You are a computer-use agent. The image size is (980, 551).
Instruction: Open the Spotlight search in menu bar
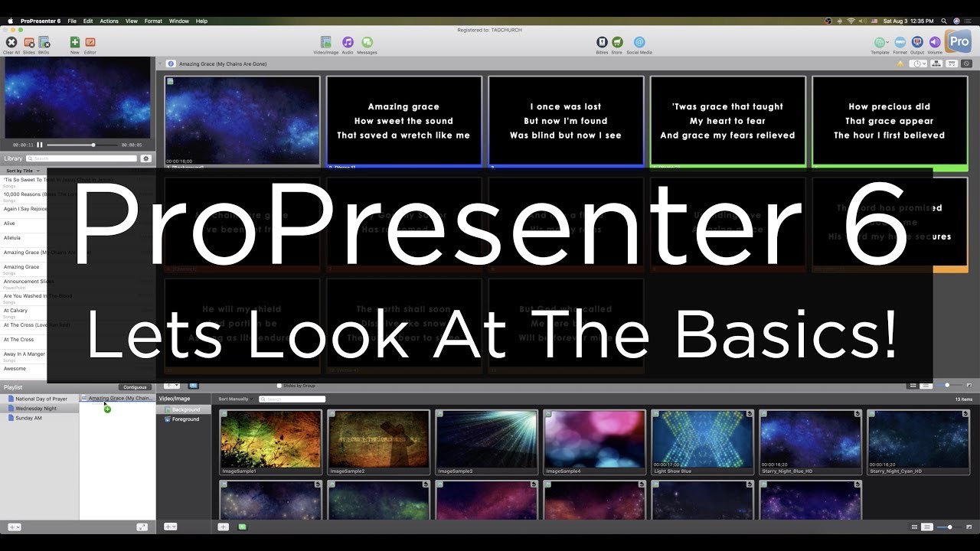(x=944, y=21)
